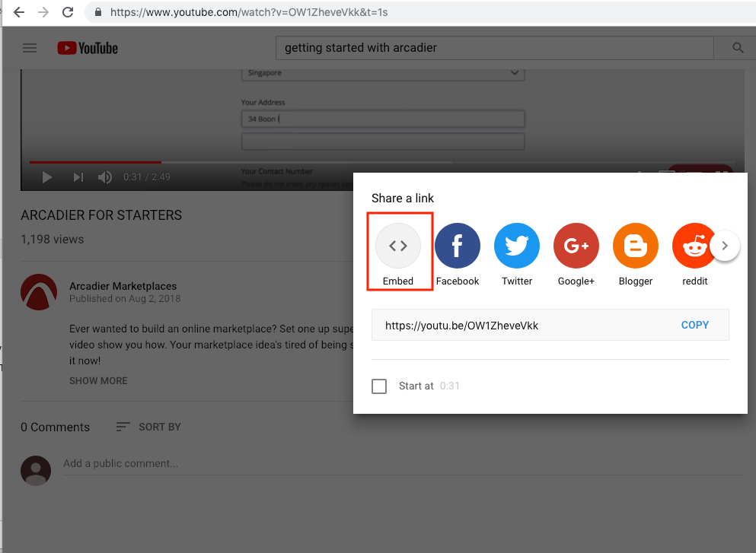Screen dimensions: 756x553
Task: Go forward in the browser
Action: 43,12
